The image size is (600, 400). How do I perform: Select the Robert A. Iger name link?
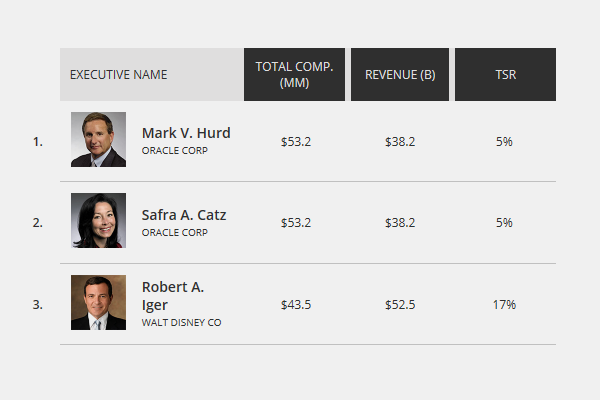173,296
